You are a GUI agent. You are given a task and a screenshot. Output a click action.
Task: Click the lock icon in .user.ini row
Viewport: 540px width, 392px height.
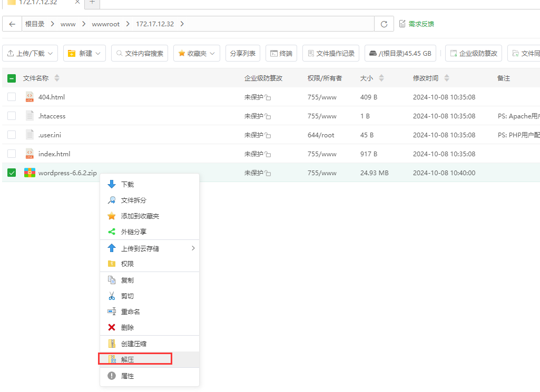click(x=268, y=135)
